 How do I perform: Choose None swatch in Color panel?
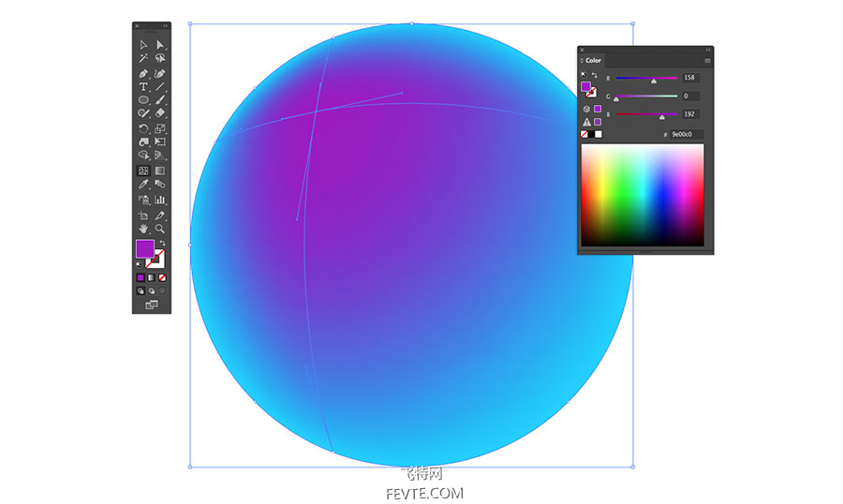pyautogui.click(x=584, y=135)
